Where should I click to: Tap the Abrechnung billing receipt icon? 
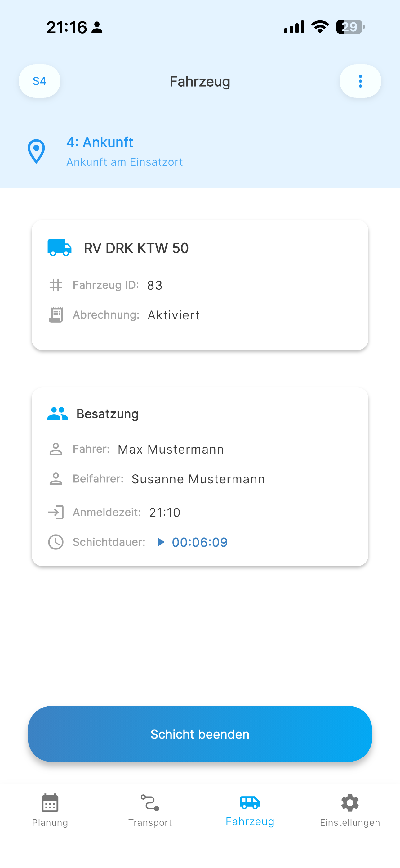click(56, 314)
